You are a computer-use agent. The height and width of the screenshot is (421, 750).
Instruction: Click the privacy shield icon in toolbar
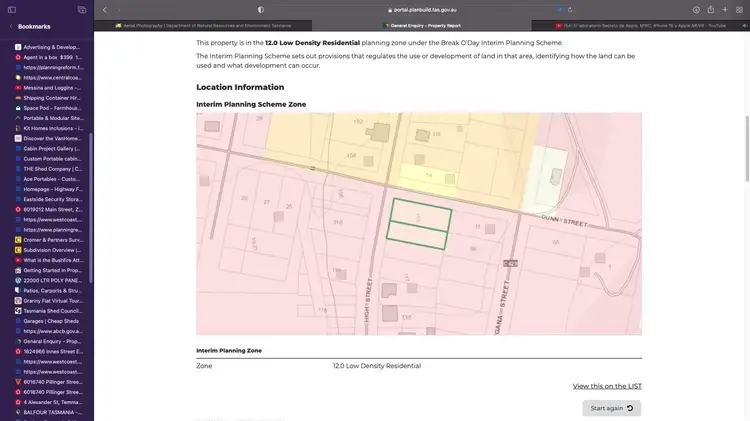tap(261, 9)
